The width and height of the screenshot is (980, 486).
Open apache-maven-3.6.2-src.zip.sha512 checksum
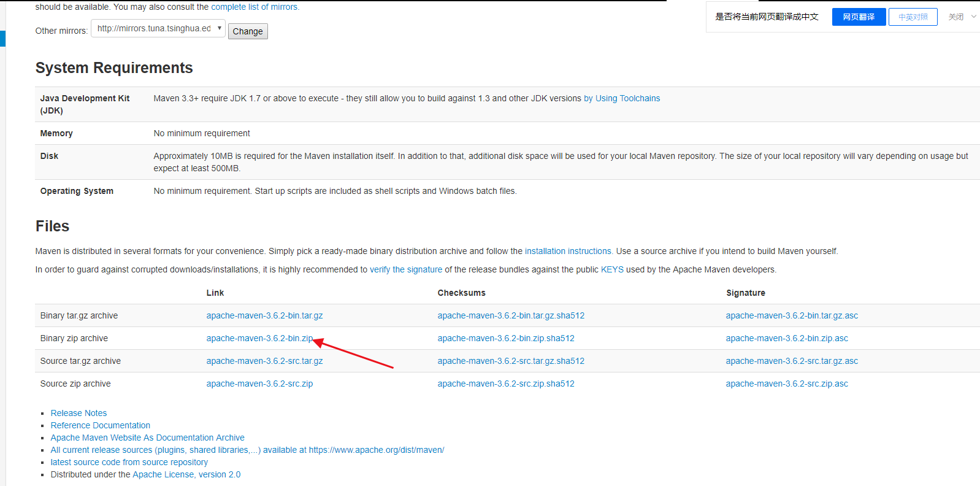coord(506,384)
